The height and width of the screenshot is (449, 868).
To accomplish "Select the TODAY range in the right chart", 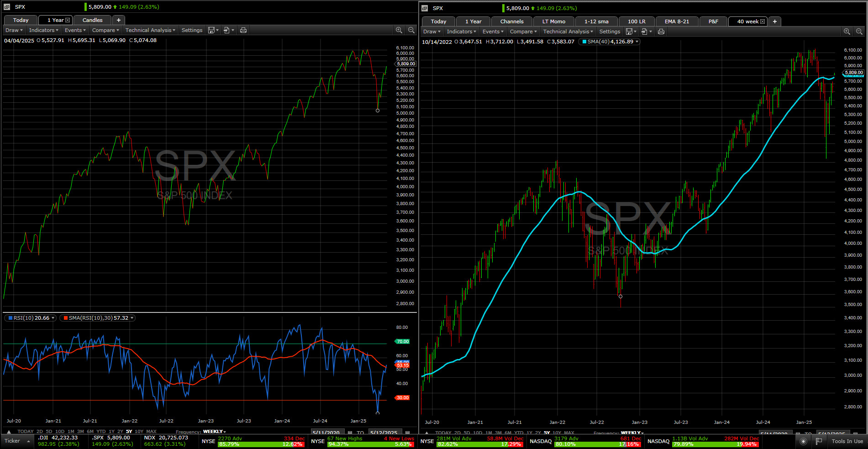I will click(443, 433).
